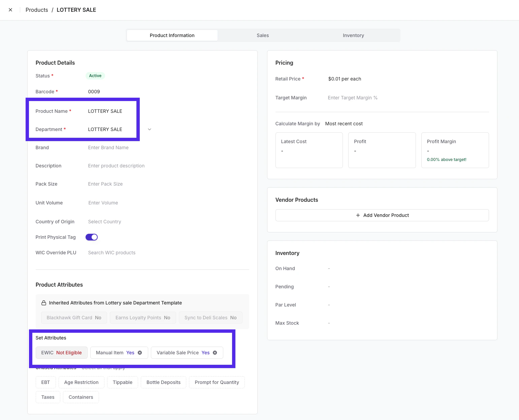
Task: Add the Bottle Deposits attribute
Action: 163,382
